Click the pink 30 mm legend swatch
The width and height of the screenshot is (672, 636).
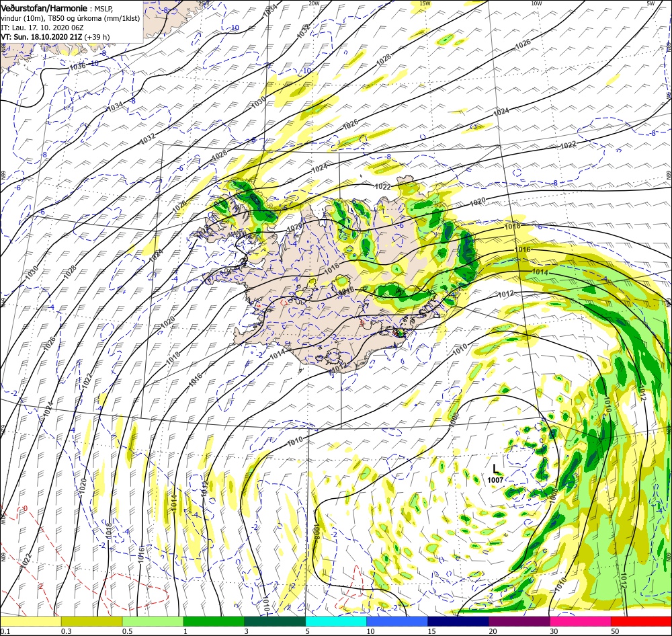[x=581, y=621]
